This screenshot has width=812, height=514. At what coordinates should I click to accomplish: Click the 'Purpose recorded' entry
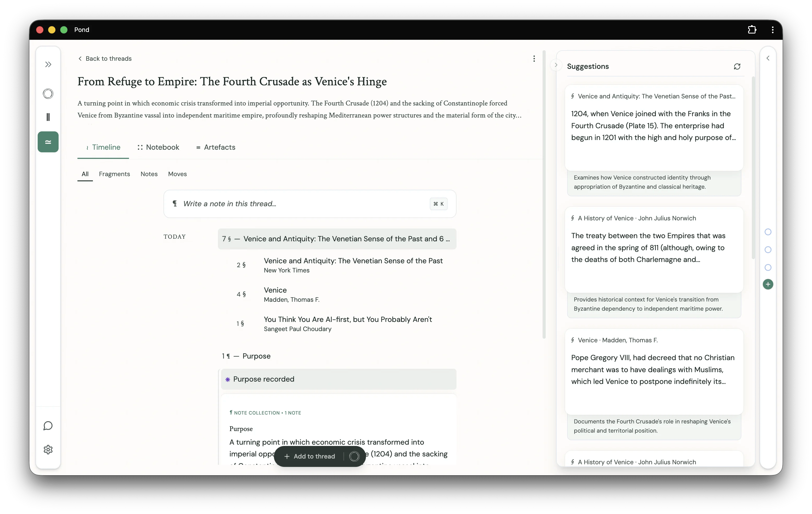tap(339, 379)
